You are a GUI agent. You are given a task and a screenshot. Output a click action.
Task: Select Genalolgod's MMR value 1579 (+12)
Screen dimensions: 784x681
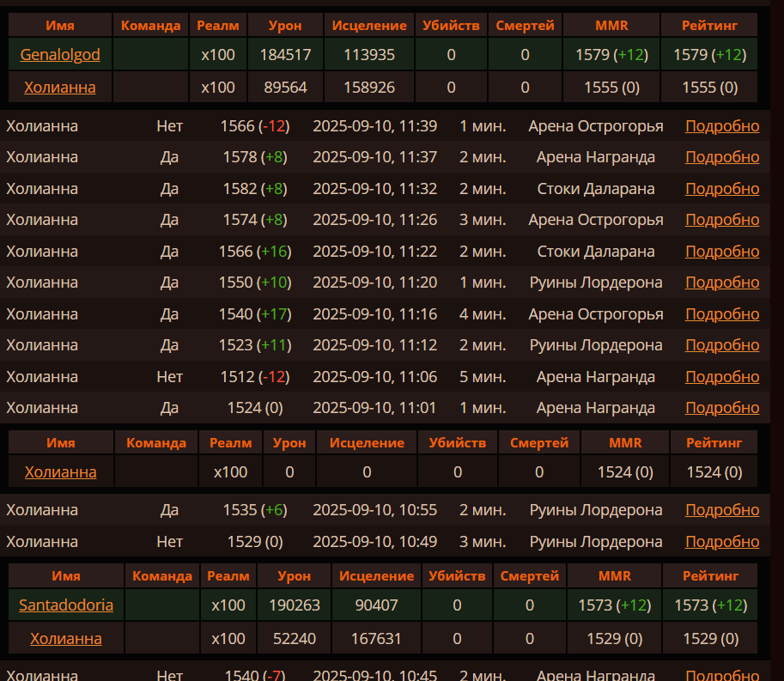click(x=611, y=55)
